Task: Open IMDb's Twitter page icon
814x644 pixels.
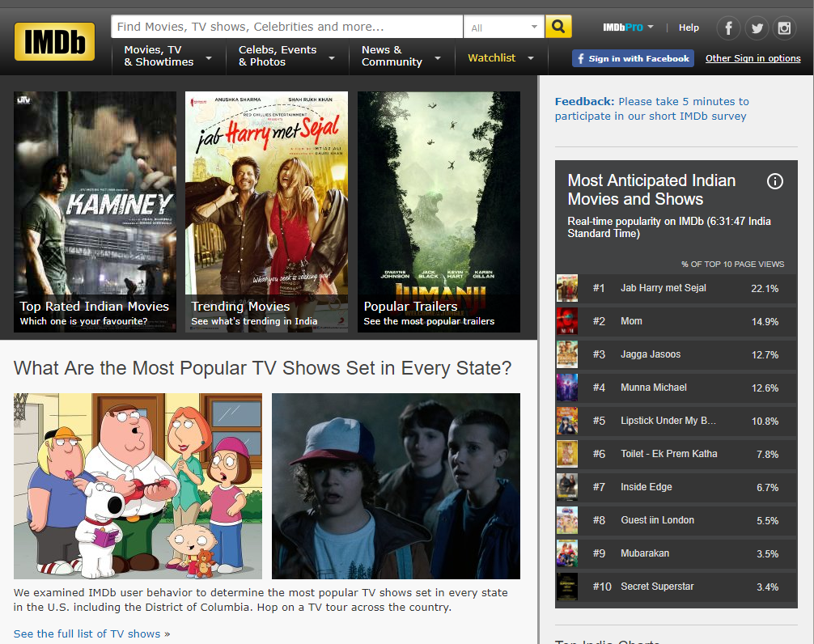Action: coord(757,28)
